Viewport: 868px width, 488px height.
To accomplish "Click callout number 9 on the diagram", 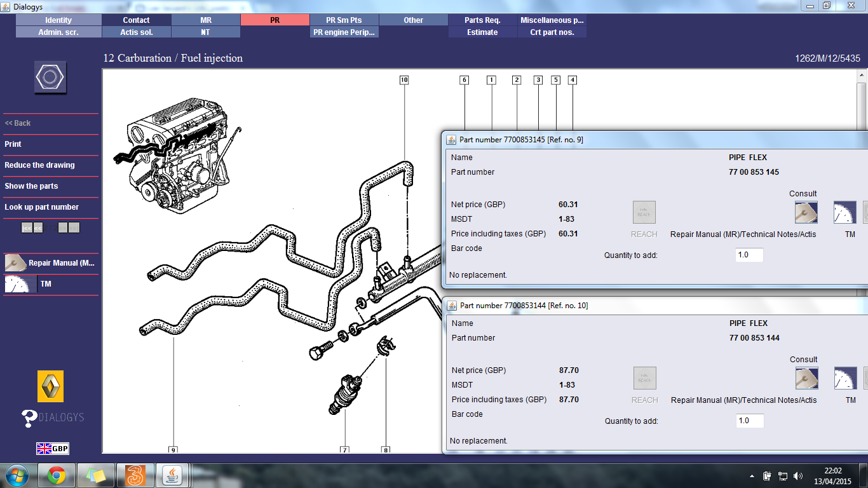I will [x=173, y=450].
